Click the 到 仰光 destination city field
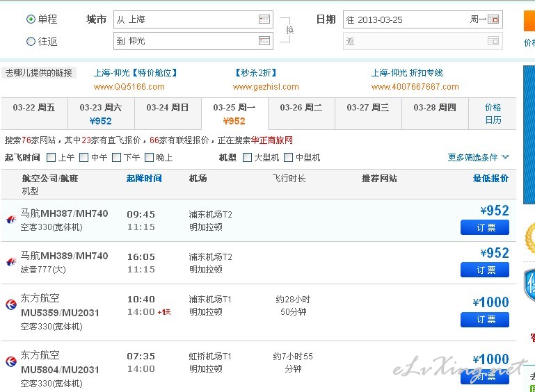The image size is (535, 392). (193, 41)
